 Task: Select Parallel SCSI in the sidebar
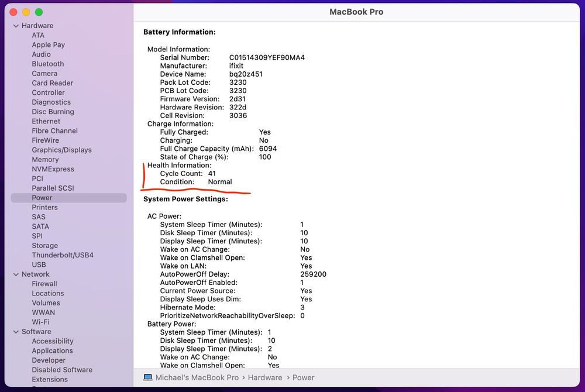(53, 188)
